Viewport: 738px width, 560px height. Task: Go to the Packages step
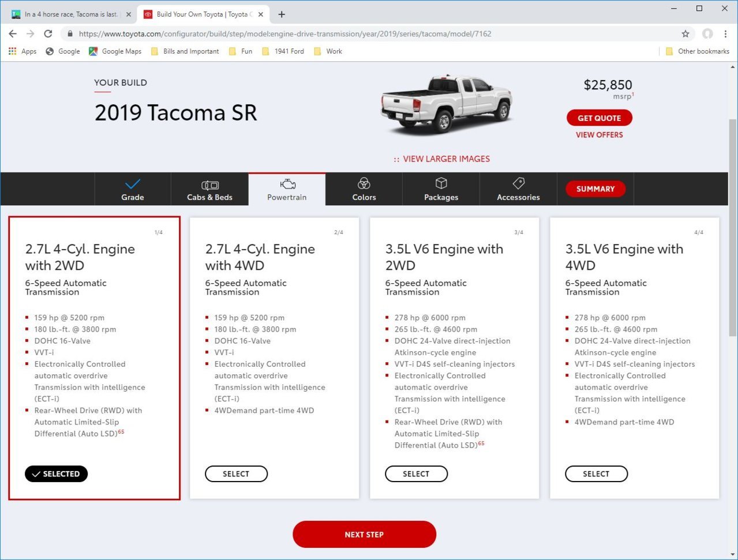click(x=441, y=189)
